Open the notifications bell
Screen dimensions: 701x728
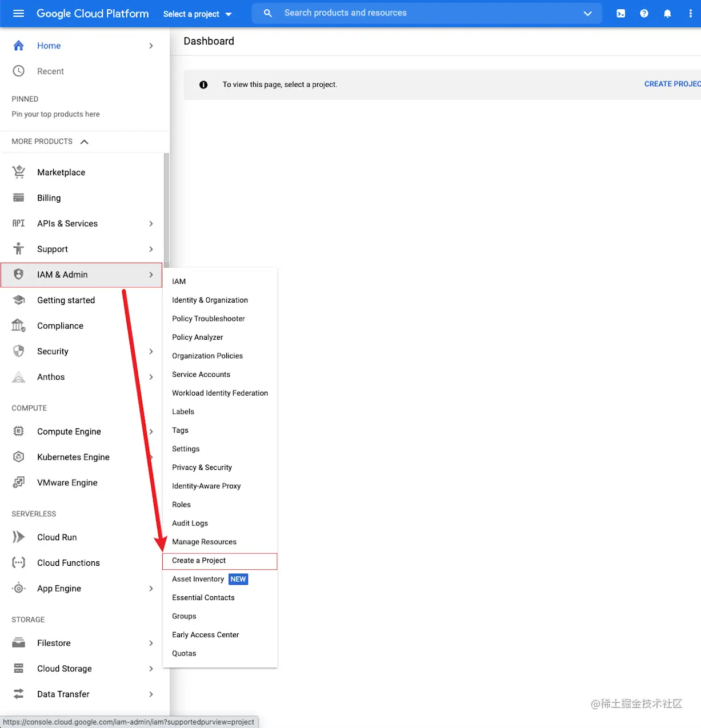(x=667, y=14)
